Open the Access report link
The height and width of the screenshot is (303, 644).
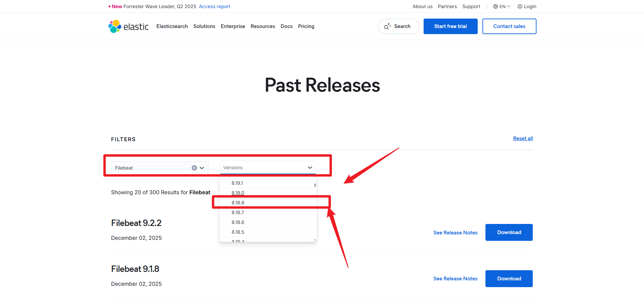[x=215, y=6]
